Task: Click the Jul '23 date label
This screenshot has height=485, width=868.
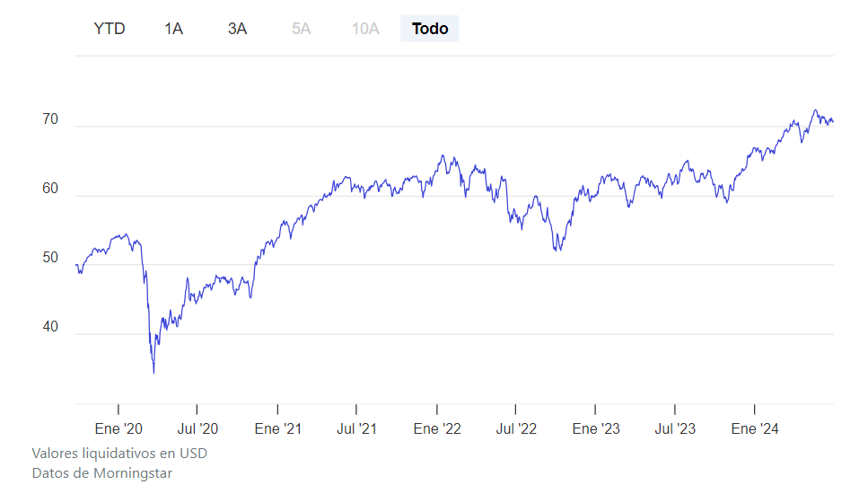Action: [674, 429]
